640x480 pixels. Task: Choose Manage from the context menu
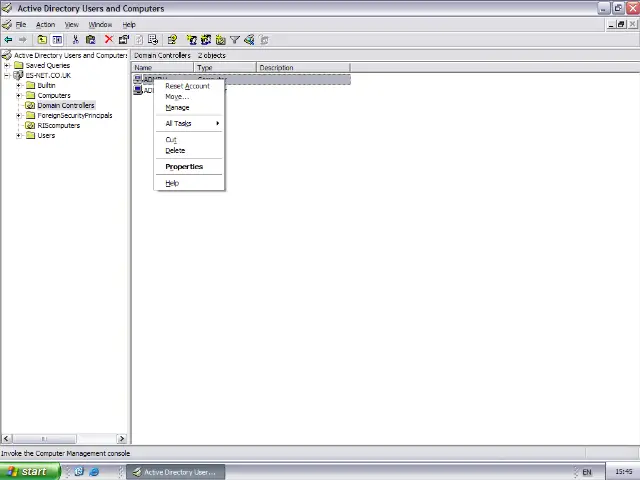pyautogui.click(x=189, y=107)
